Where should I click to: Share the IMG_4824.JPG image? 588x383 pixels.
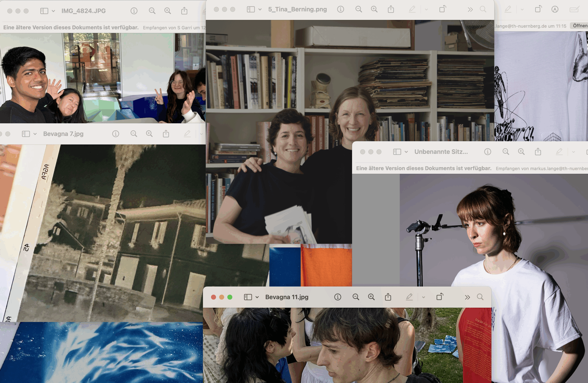tap(184, 11)
